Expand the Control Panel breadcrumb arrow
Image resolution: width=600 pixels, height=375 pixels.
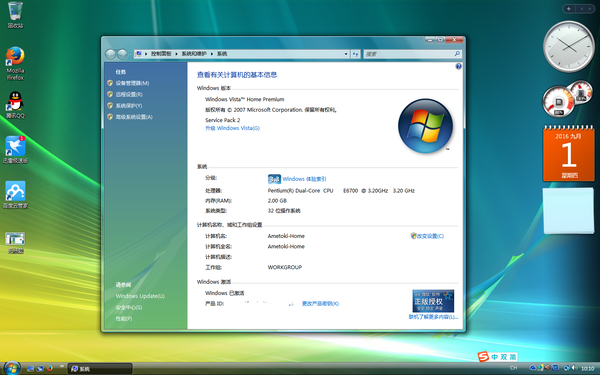click(x=176, y=54)
